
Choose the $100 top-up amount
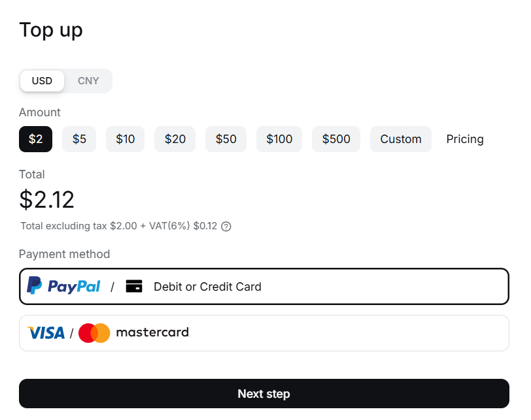tap(279, 139)
